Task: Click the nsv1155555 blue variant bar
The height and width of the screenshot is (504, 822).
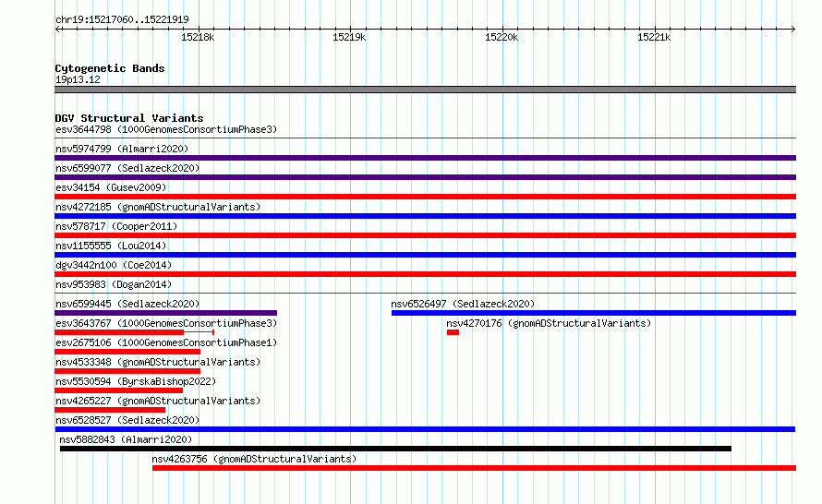Action: click(x=425, y=255)
